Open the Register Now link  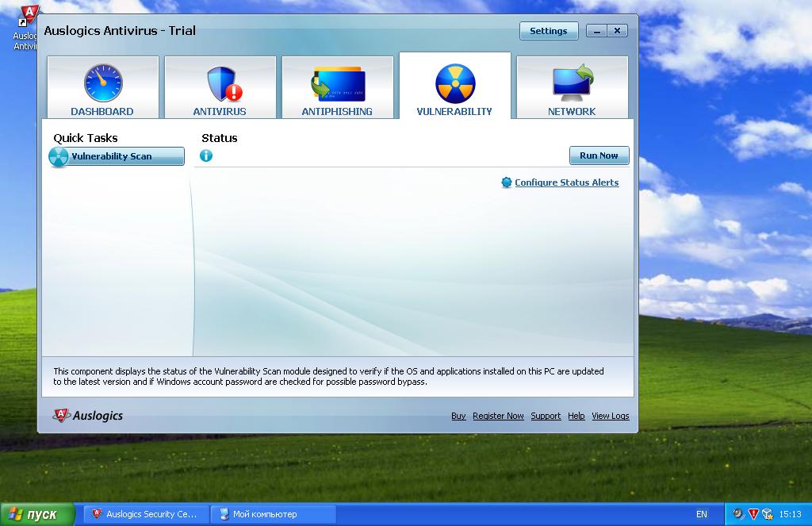click(x=498, y=417)
